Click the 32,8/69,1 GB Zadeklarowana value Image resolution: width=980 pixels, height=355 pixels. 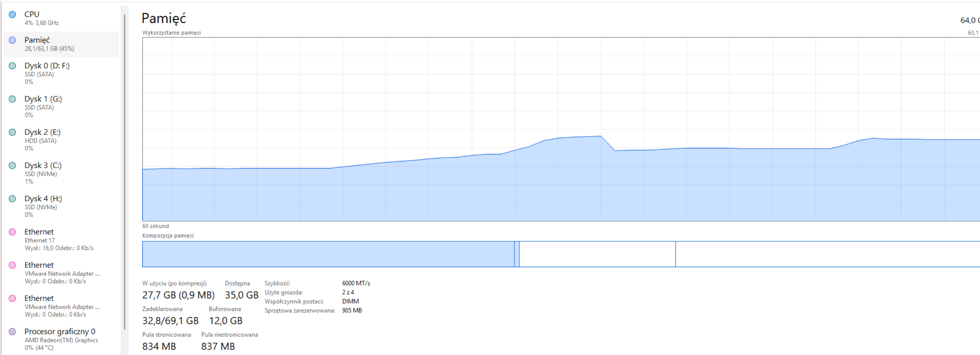170,321
